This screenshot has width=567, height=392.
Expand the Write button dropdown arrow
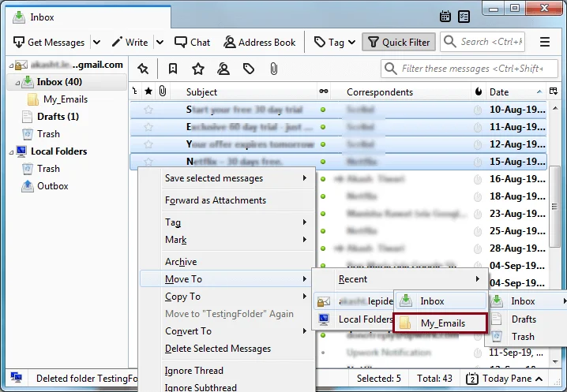point(160,43)
